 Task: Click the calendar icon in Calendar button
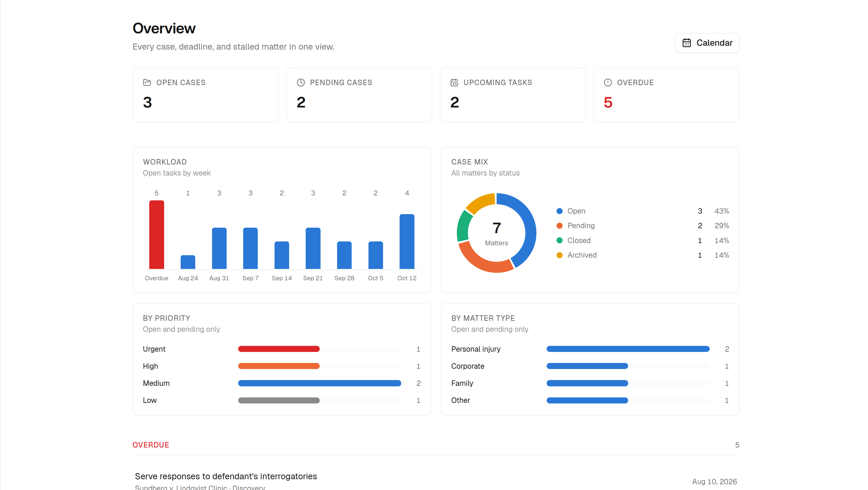click(686, 43)
